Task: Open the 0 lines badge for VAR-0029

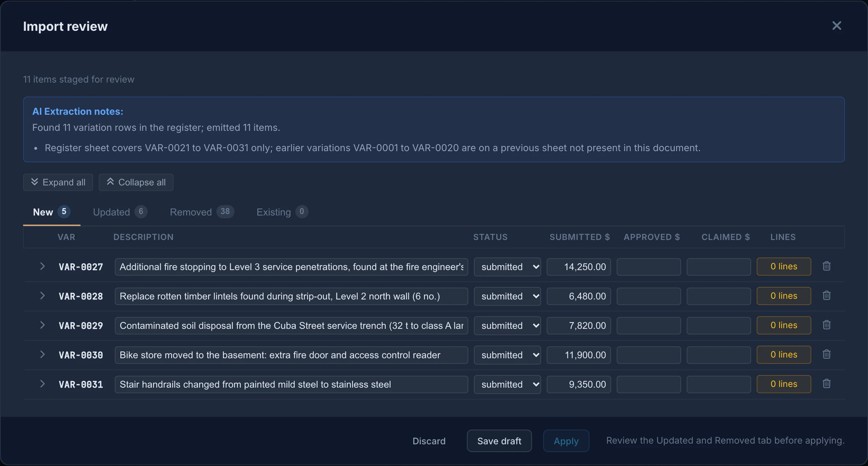Action: click(x=784, y=325)
